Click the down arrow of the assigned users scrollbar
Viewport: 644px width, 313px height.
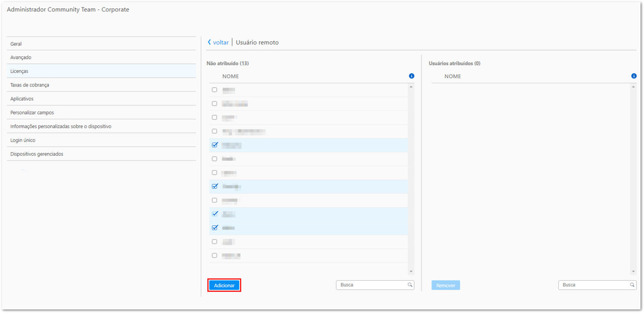pos(633,272)
